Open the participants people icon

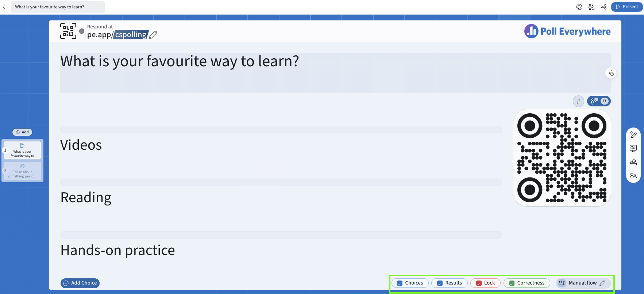[633, 176]
